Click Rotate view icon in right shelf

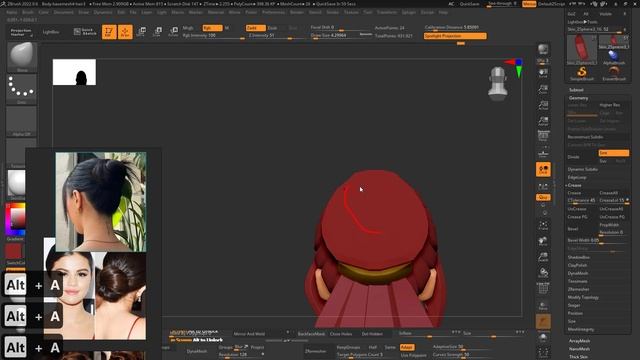pos(543,273)
